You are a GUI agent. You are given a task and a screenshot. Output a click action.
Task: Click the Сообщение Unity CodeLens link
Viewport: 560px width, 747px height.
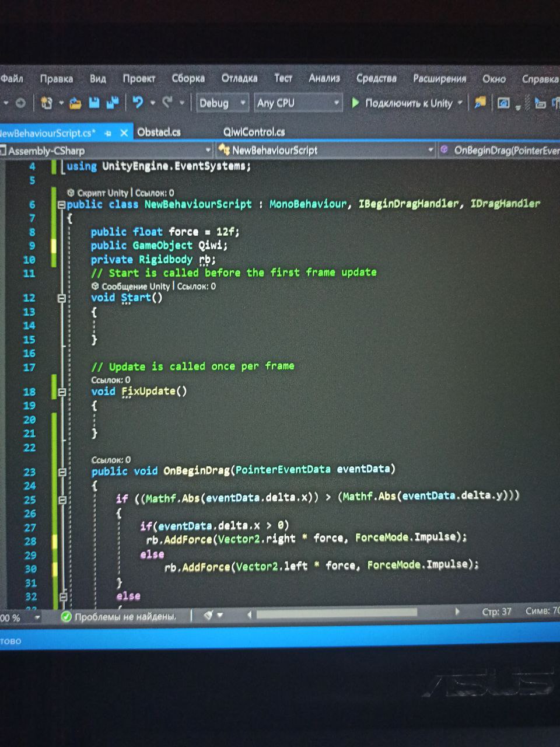tap(135, 287)
